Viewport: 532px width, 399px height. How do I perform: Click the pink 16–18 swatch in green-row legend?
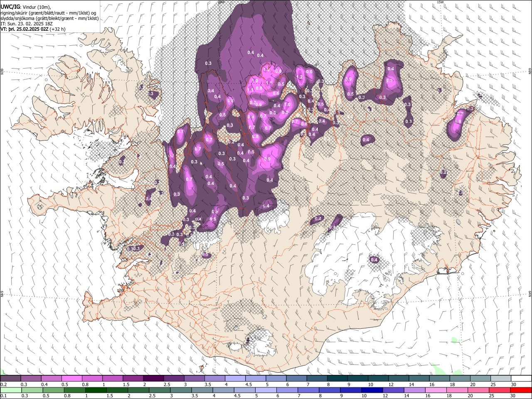pos(435,390)
